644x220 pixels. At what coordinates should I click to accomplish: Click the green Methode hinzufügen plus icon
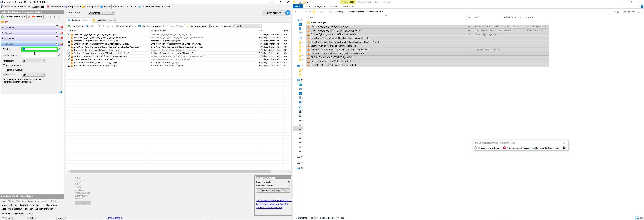pyautogui.click(x=3, y=17)
